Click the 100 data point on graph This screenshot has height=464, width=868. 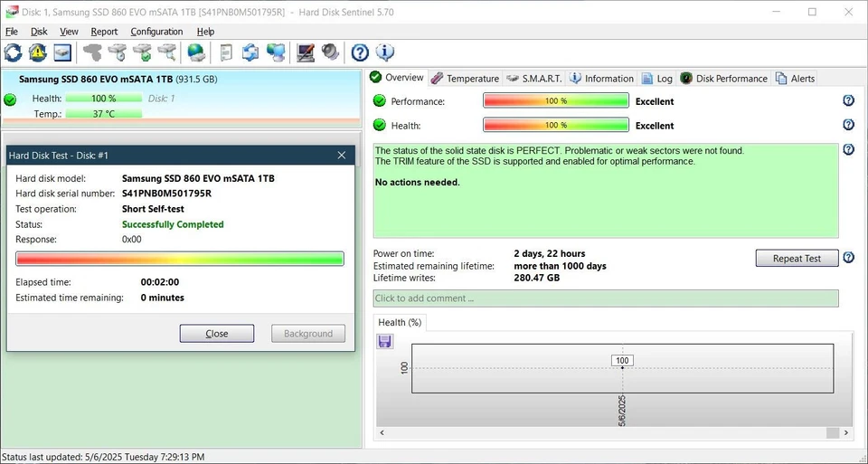(x=622, y=367)
